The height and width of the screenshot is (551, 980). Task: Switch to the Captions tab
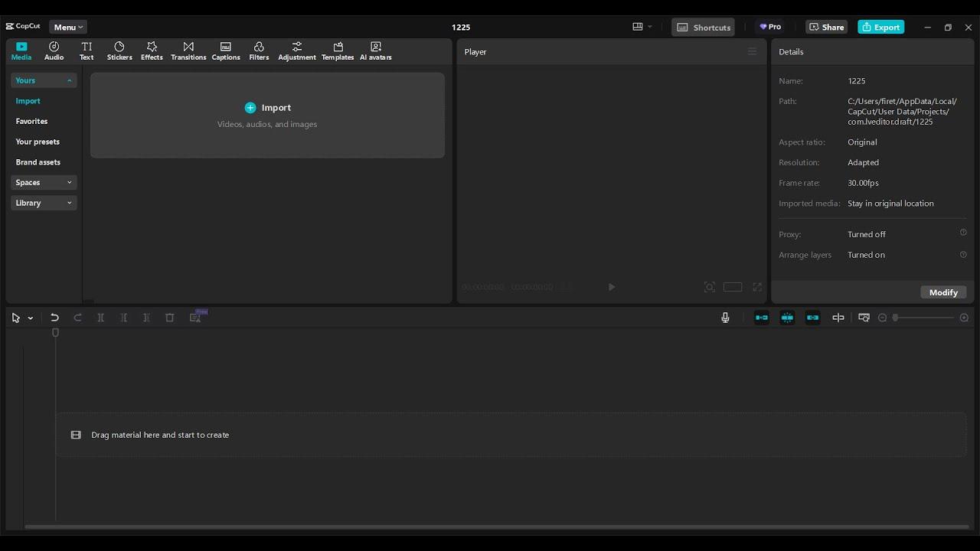[226, 51]
